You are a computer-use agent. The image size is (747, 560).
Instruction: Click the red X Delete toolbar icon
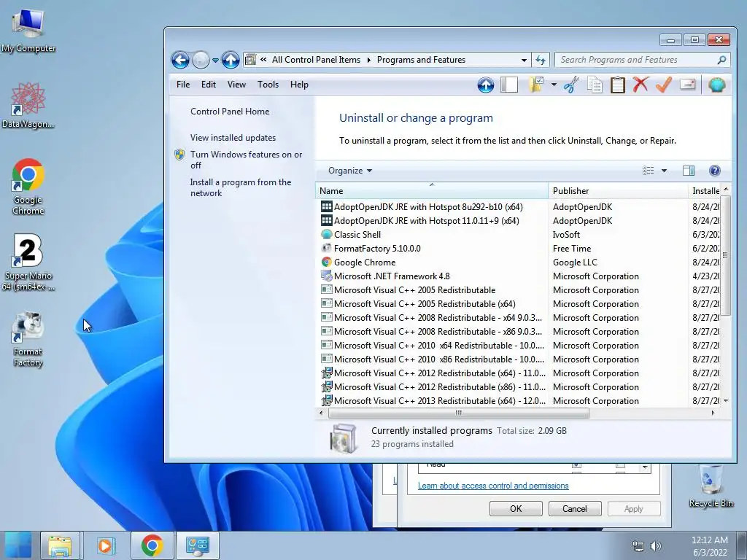(x=640, y=85)
